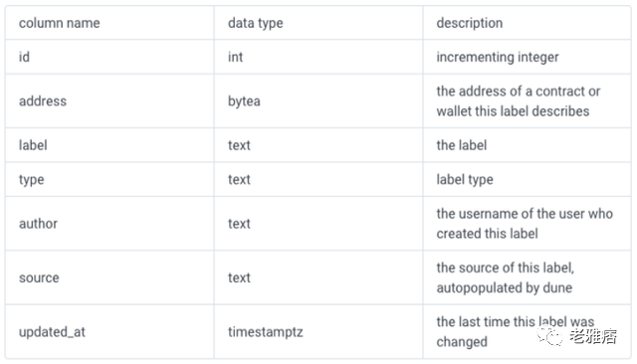This screenshot has width=637, height=364.
Task: Select the 'author' column name cell
Action: click(x=109, y=224)
